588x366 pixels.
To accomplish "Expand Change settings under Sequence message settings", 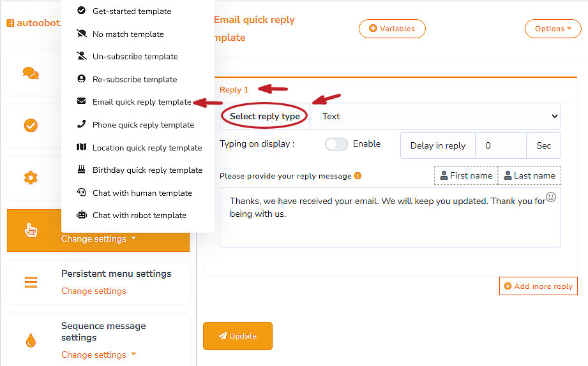I will [x=98, y=355].
